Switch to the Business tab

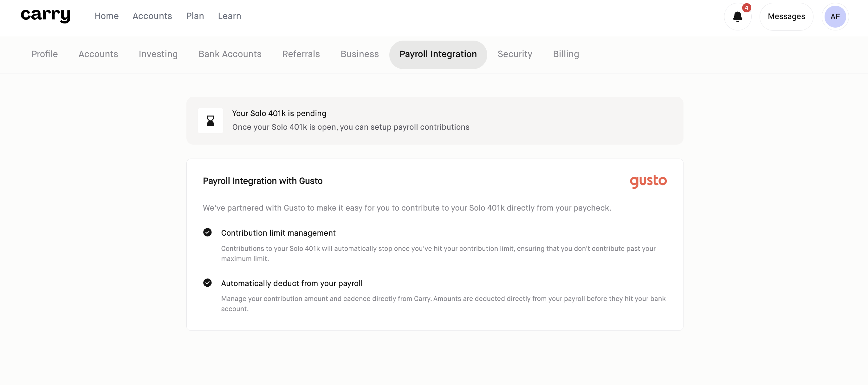click(360, 54)
